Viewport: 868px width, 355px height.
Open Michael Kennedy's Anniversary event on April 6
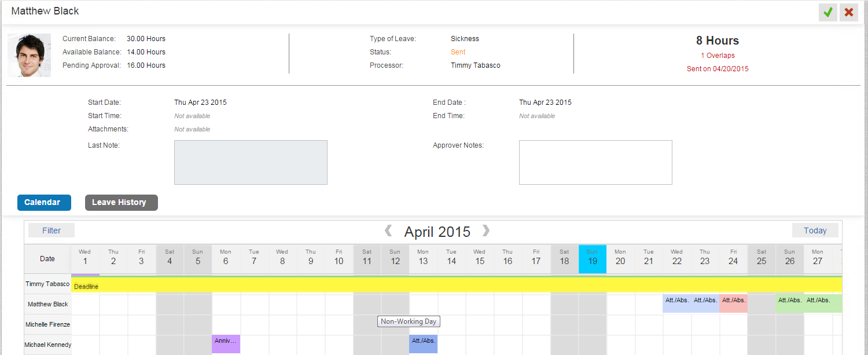tap(226, 344)
